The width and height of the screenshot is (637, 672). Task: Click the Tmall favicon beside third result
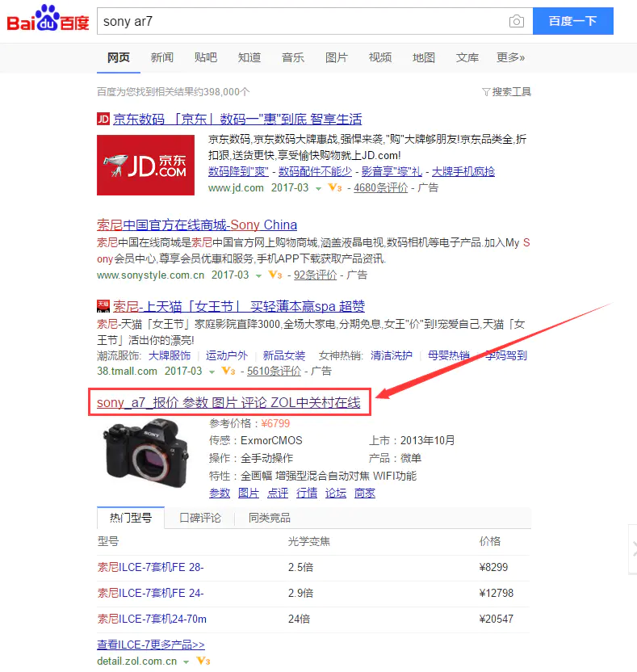coord(103,306)
